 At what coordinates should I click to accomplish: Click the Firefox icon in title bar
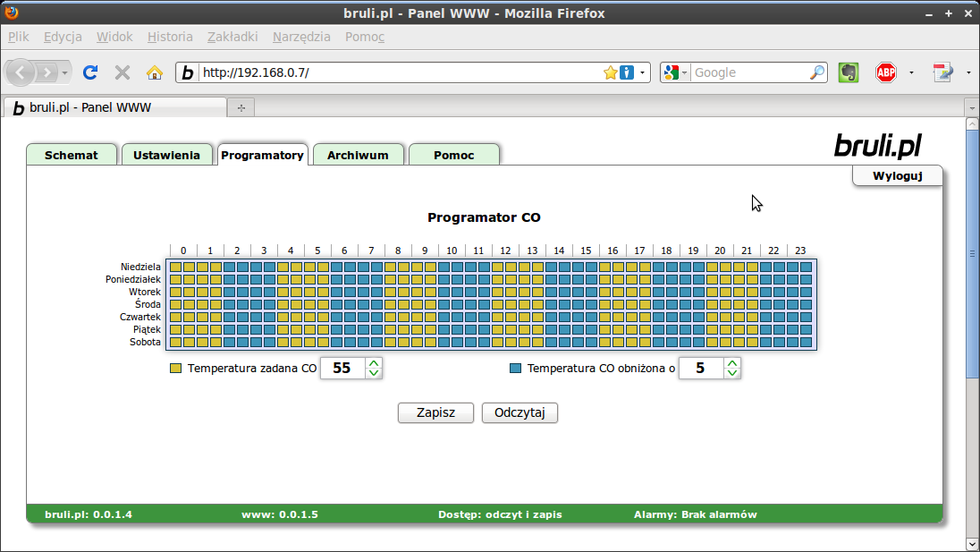pyautogui.click(x=12, y=13)
